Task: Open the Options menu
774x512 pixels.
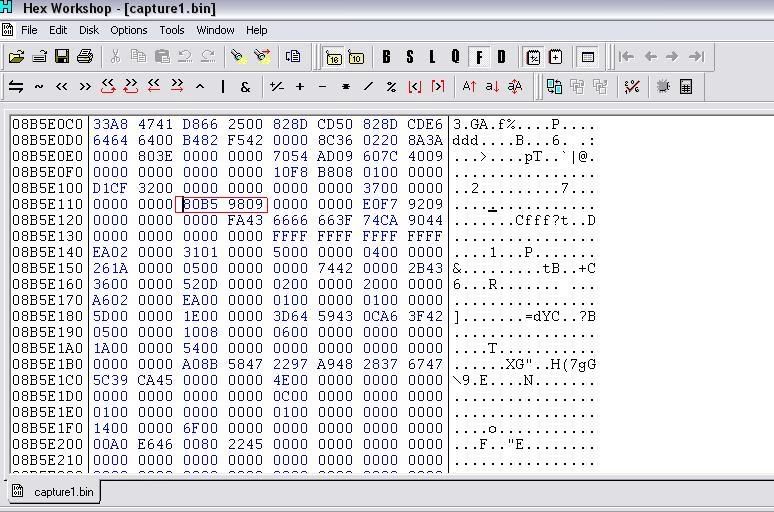Action: tap(128, 30)
